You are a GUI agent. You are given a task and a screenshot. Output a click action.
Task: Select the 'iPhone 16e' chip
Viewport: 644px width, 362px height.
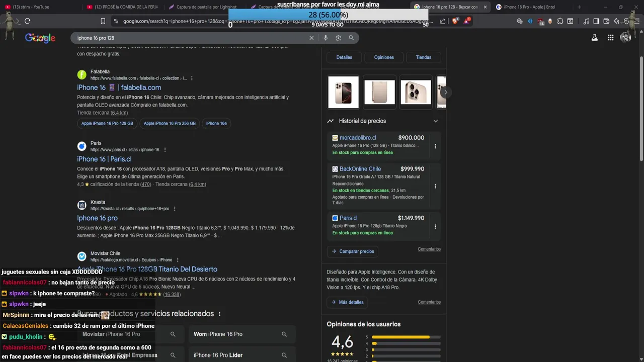pyautogui.click(x=216, y=123)
